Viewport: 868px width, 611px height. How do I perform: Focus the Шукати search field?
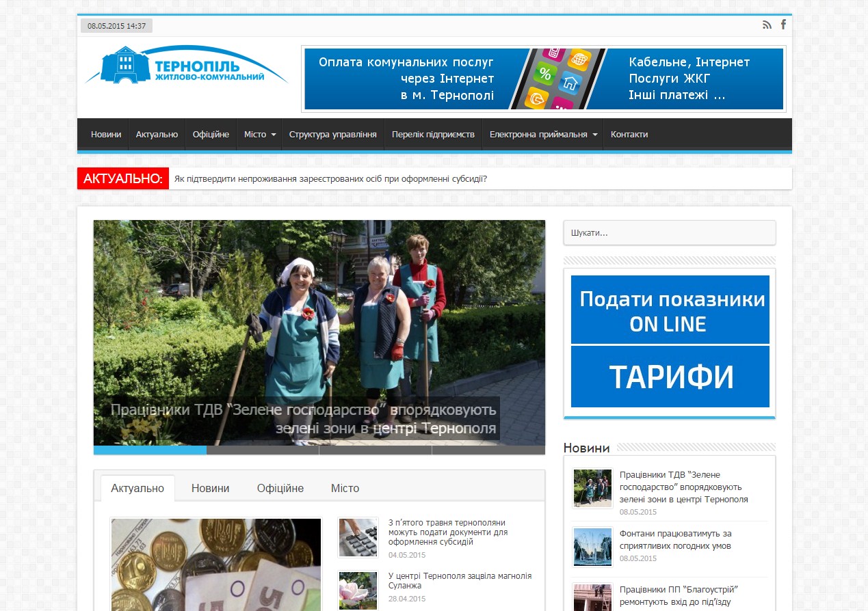(670, 232)
